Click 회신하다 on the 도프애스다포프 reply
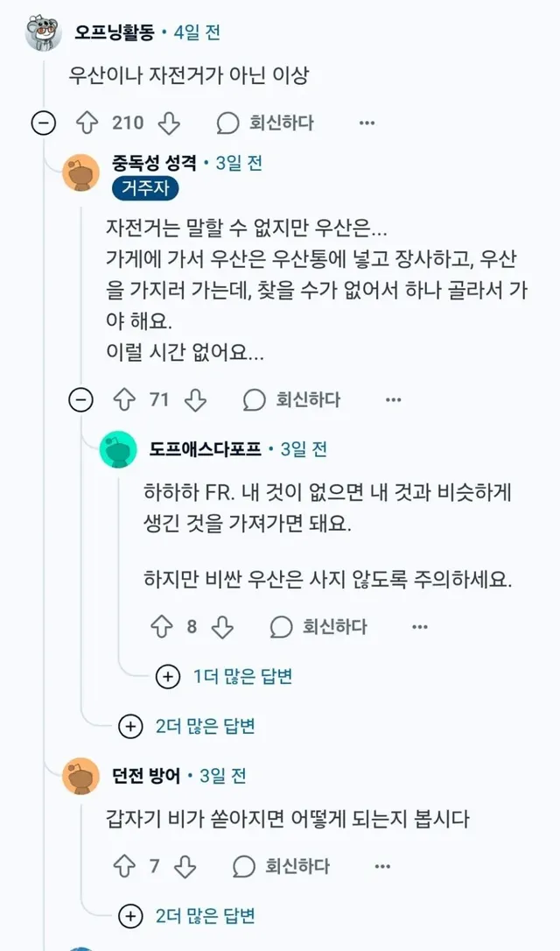 tap(333, 626)
